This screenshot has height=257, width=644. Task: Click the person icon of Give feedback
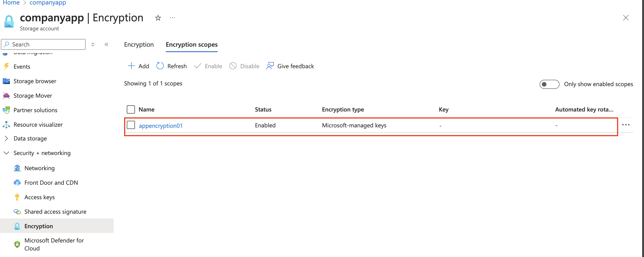click(270, 66)
